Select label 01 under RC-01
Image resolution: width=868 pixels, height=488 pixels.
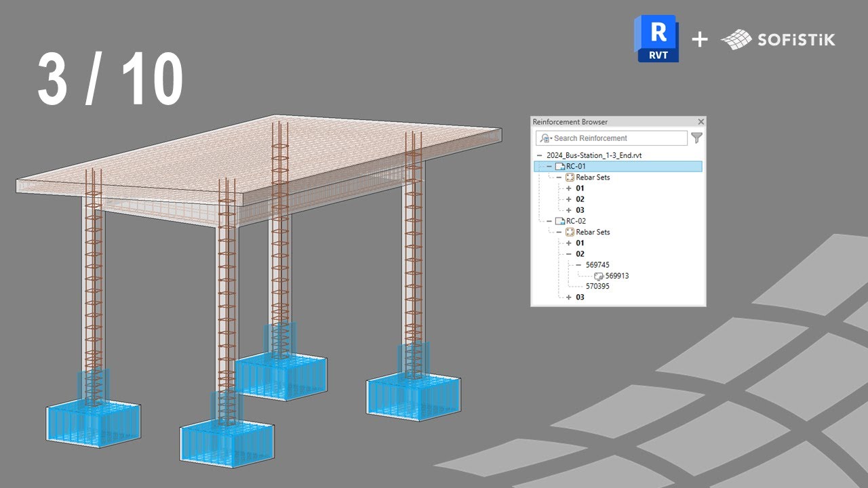click(x=580, y=188)
